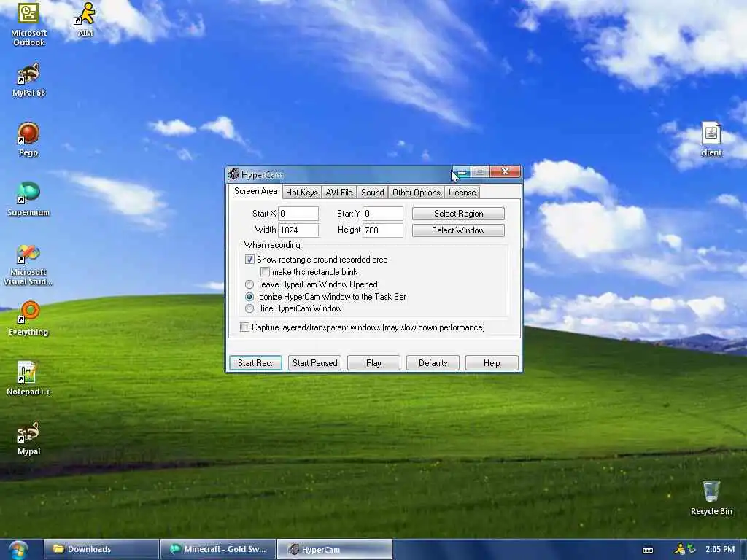Click the HyperCam title bar icon
747x560 pixels.
coord(233,174)
